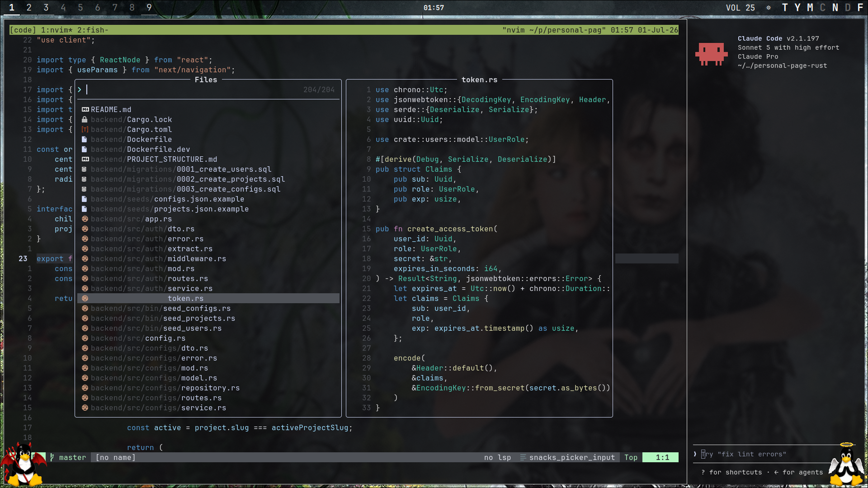Click the 01:57 clock in the top bar

coord(434,8)
